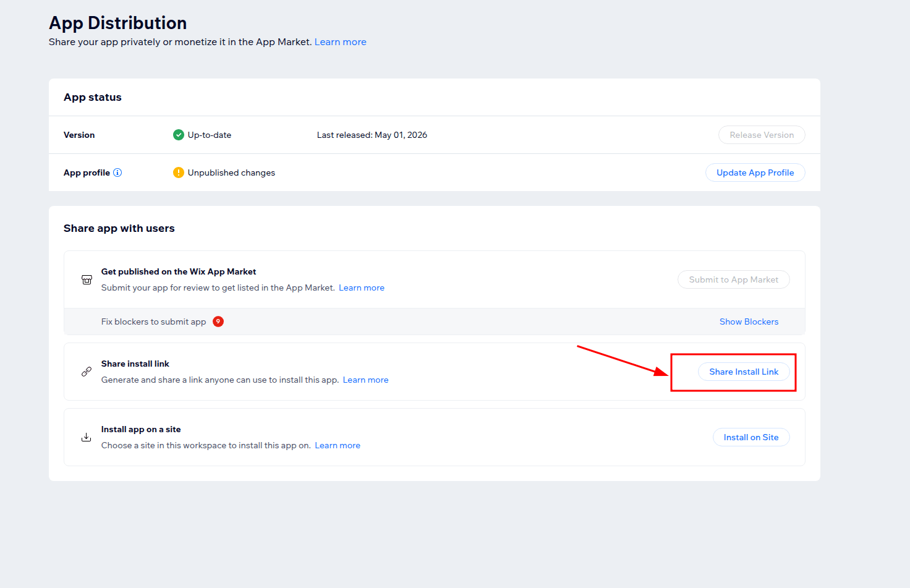The height and width of the screenshot is (588, 910).
Task: Click the 'Up-to-date' status text
Action: coord(210,135)
